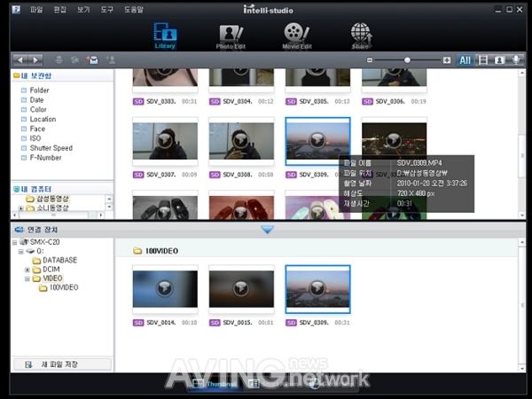Open the Movie Edit mode
Image resolution: width=532 pixels, height=399 pixels.
297,36
